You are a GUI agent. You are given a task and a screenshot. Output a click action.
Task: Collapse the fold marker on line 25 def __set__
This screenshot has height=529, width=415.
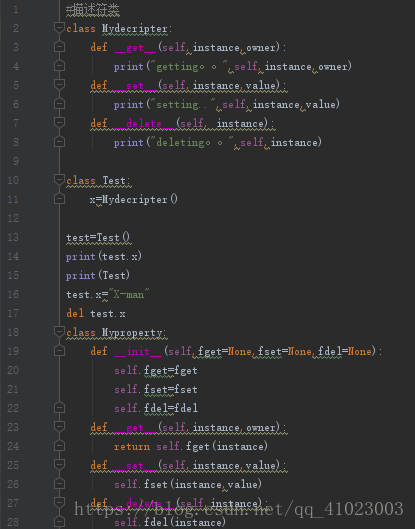[x=59, y=465]
